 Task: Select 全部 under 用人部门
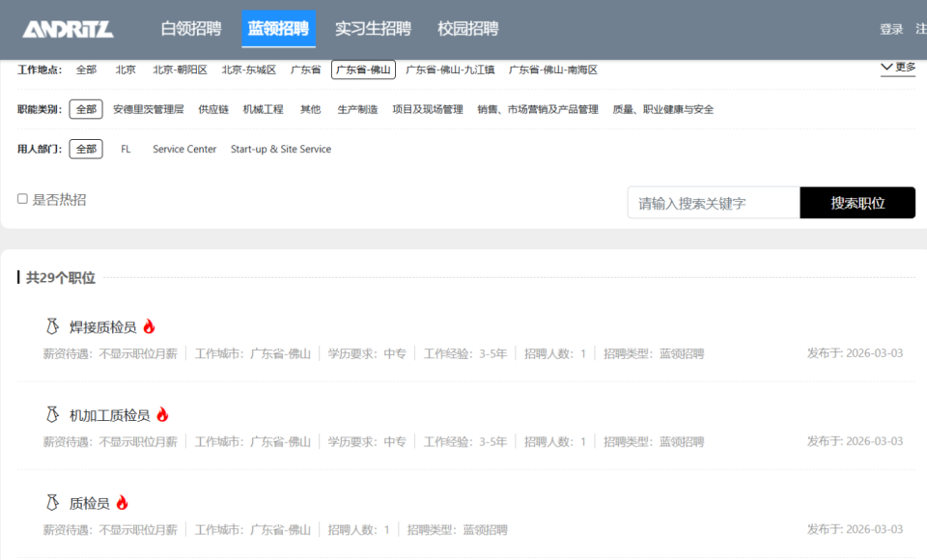(85, 149)
